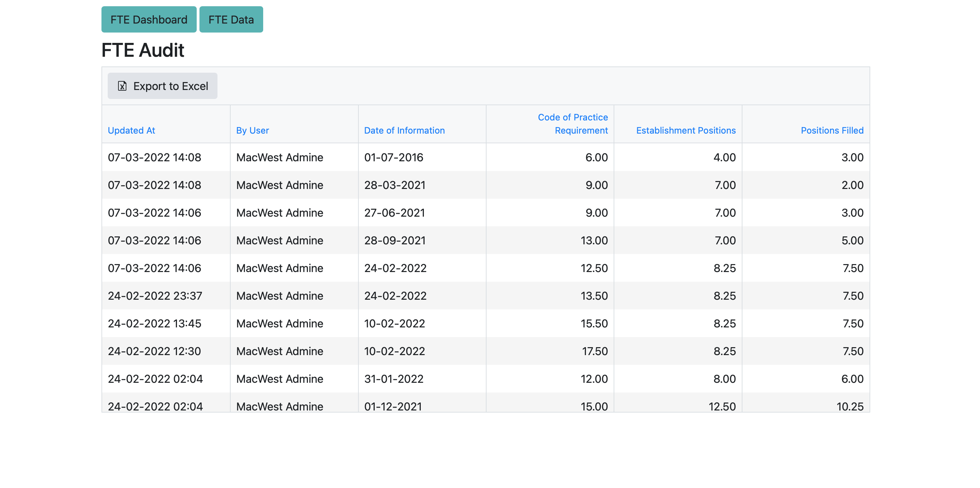This screenshot has width=980, height=488.
Task: Click the 10.25 Positions Filled value
Action: (x=850, y=406)
